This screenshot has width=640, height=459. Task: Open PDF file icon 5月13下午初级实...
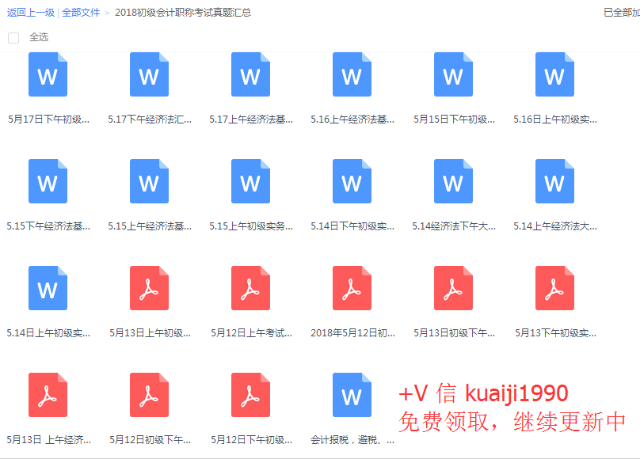pyautogui.click(x=555, y=288)
